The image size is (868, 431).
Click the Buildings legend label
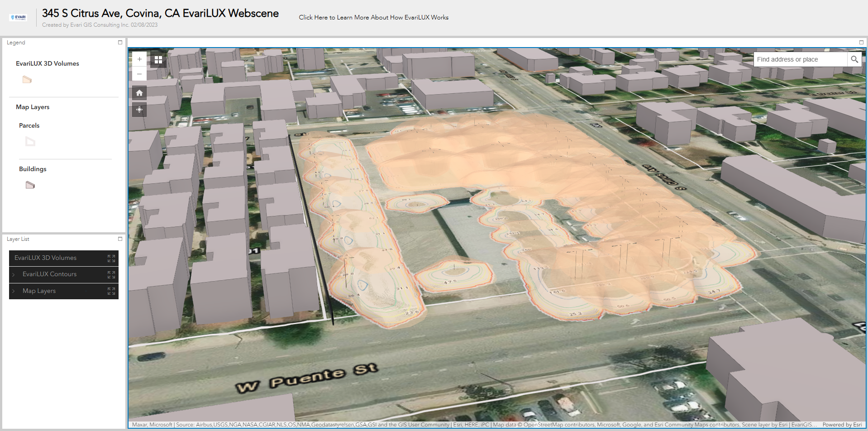pos(33,169)
